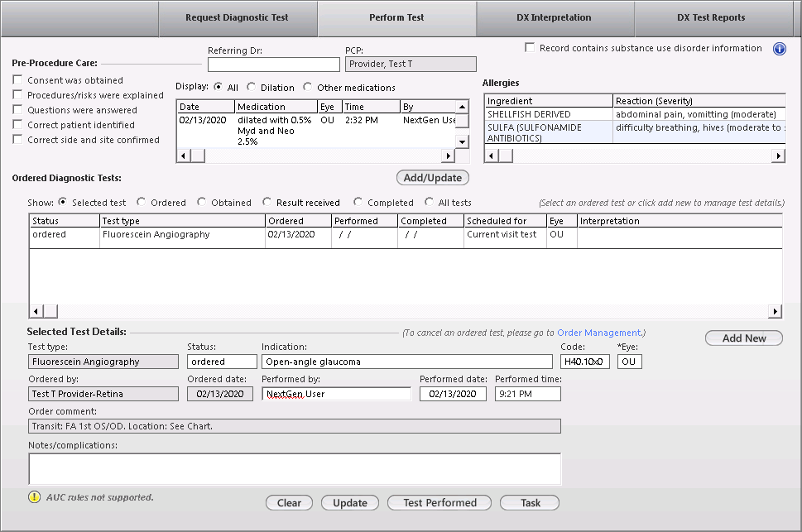Click the Task button
Image resolution: width=802 pixels, height=532 pixels.
coord(530,503)
